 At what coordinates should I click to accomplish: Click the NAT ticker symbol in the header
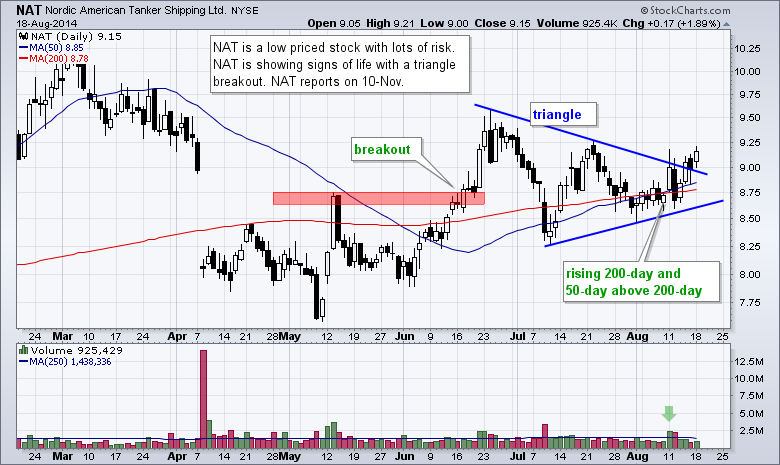pyautogui.click(x=29, y=10)
